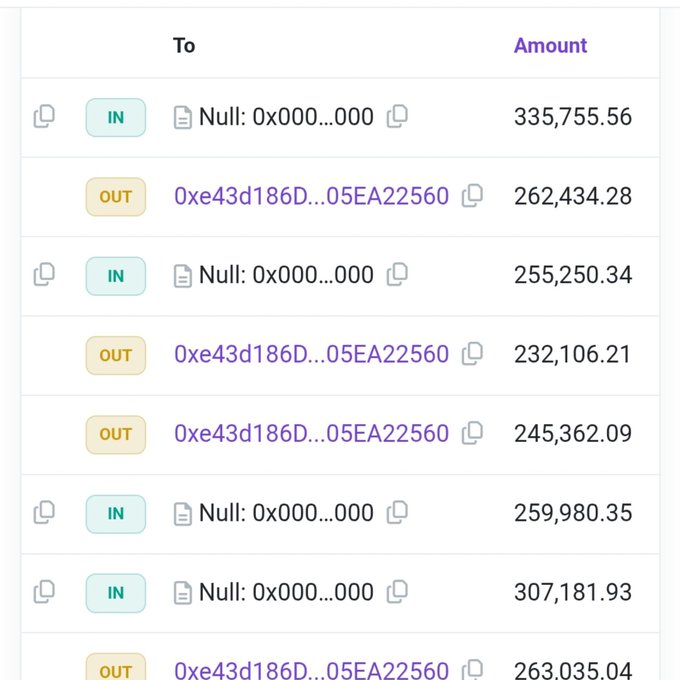Viewport: 680px width, 680px height.
Task: Copy the From address in the 335,755.56 row
Action: point(44,116)
